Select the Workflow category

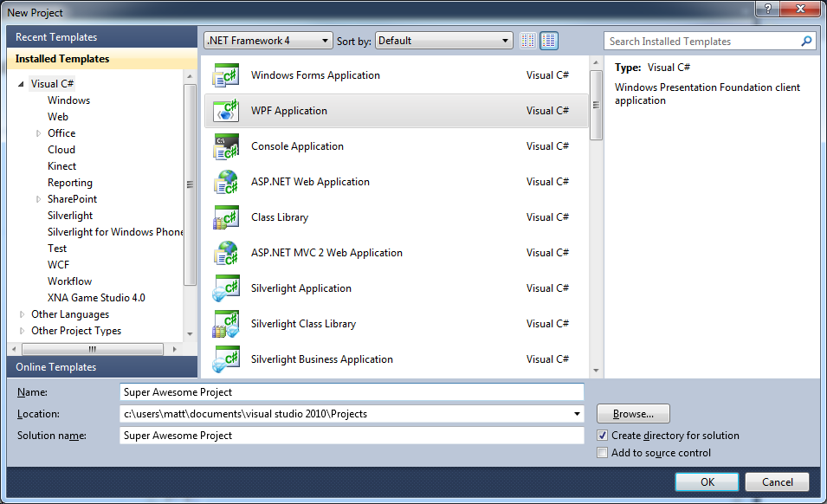tap(69, 281)
